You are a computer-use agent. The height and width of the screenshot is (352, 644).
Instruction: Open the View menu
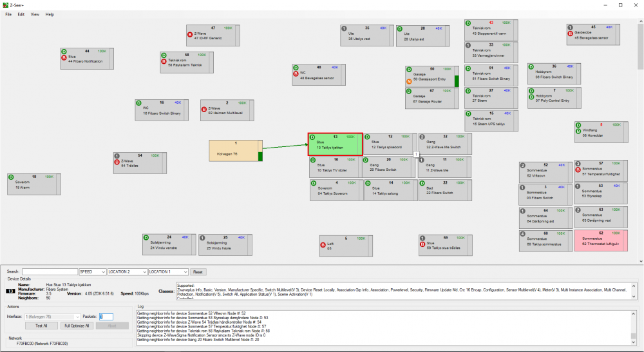35,14
